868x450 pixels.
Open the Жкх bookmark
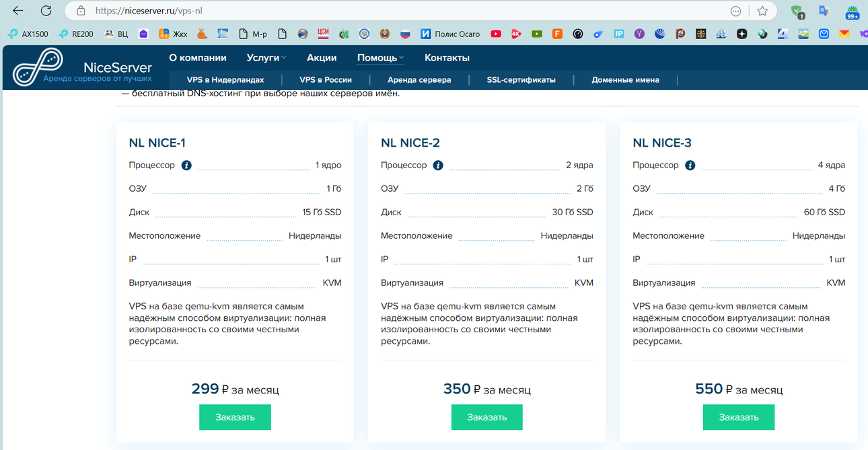172,34
